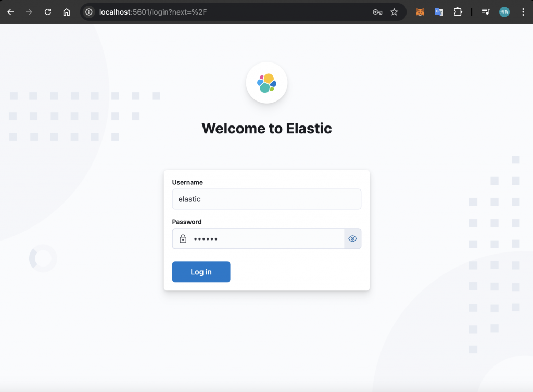The height and width of the screenshot is (392, 533).
Task: Open the Google Translate extension
Action: click(x=439, y=12)
